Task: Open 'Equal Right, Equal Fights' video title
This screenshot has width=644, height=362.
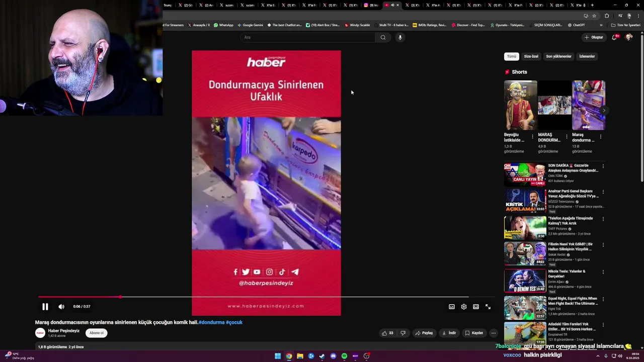Action: [x=573, y=301]
